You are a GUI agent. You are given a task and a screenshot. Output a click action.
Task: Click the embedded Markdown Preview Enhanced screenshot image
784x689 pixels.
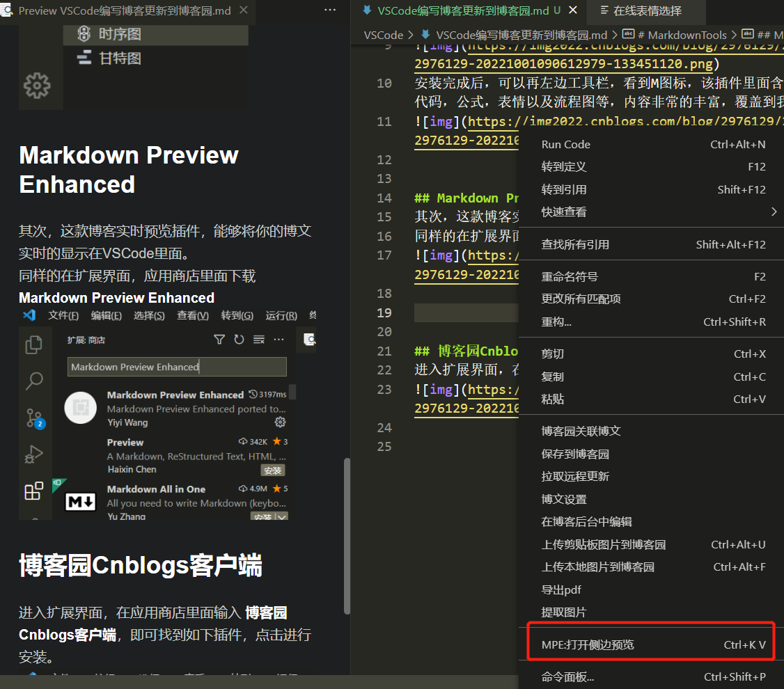(x=168, y=414)
